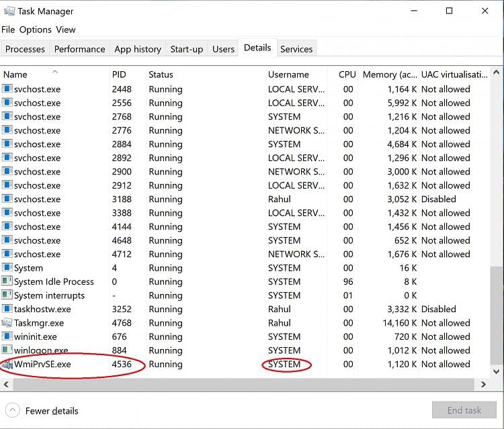Screen dimensions: 504x429
Task: Sort by the Status column header
Action: 206,75
